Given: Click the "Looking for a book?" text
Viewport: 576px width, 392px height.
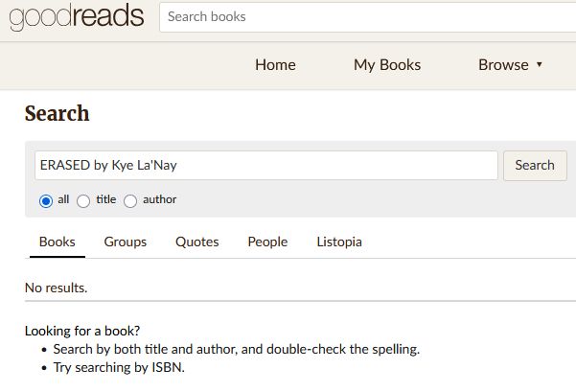Looking at the screenshot, I should point(82,331).
